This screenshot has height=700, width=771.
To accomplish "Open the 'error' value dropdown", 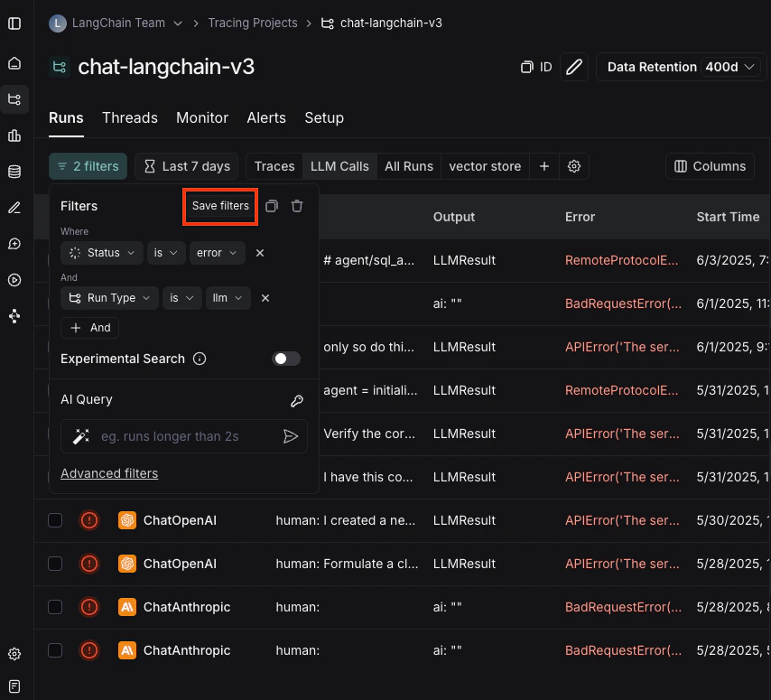I will click(x=218, y=253).
